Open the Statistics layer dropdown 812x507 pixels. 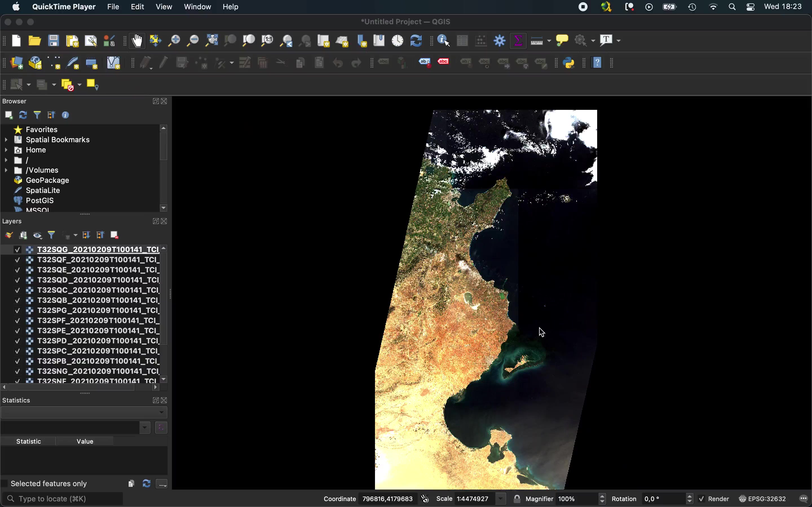pos(84,412)
